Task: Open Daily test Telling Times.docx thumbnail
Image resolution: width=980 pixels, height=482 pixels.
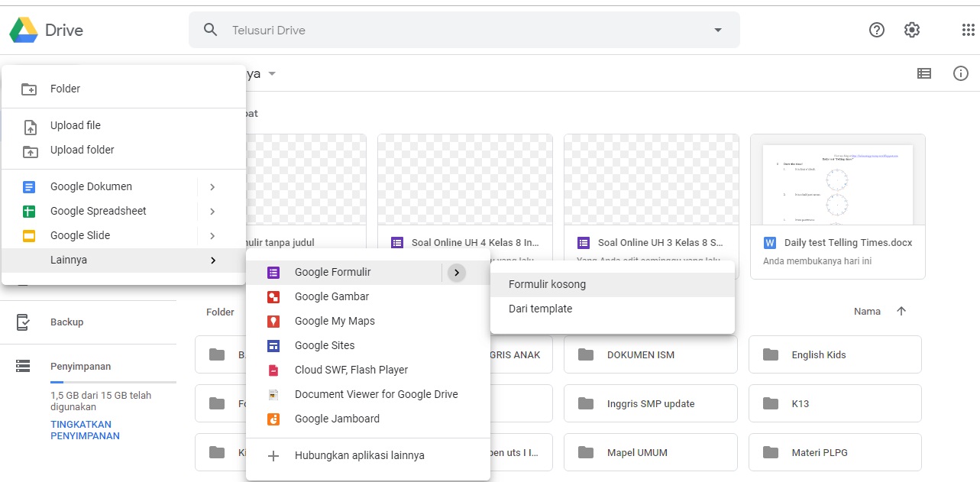Action: pyautogui.click(x=837, y=180)
